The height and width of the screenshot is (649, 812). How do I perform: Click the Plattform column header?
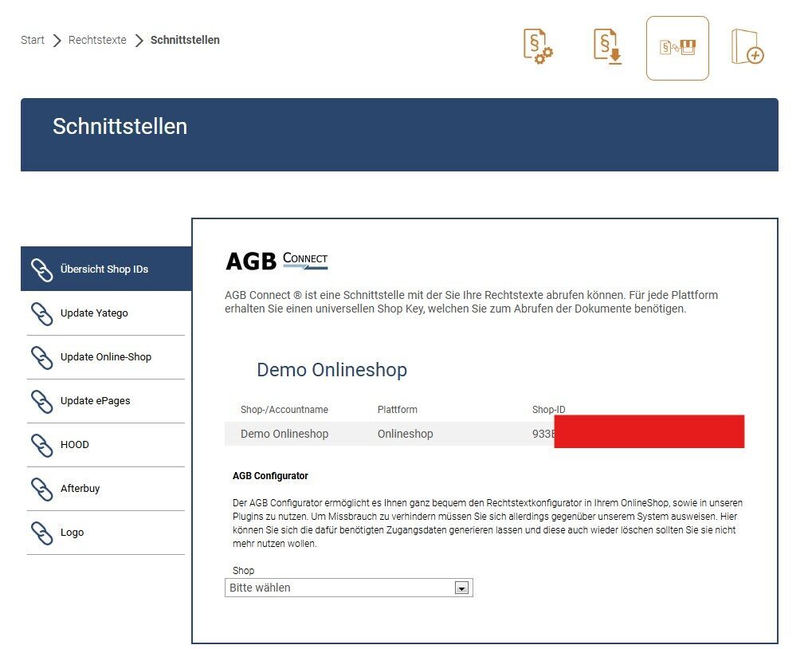pyautogui.click(x=397, y=410)
